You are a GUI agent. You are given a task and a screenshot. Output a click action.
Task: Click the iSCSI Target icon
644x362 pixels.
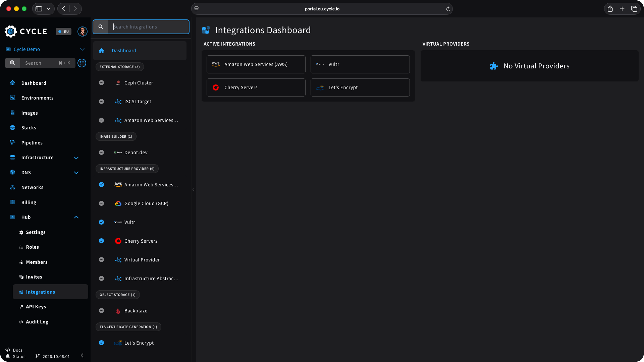click(118, 102)
